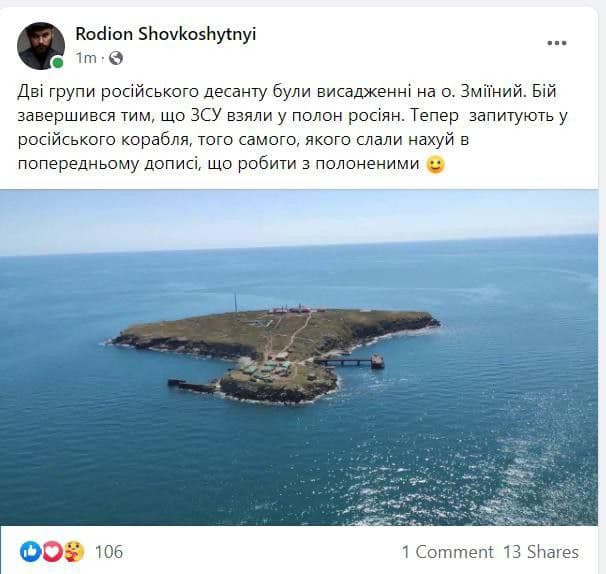Click the lighthouse buildings on the island
Image resolution: width=606 pixels, height=574 pixels.
tap(297, 309)
